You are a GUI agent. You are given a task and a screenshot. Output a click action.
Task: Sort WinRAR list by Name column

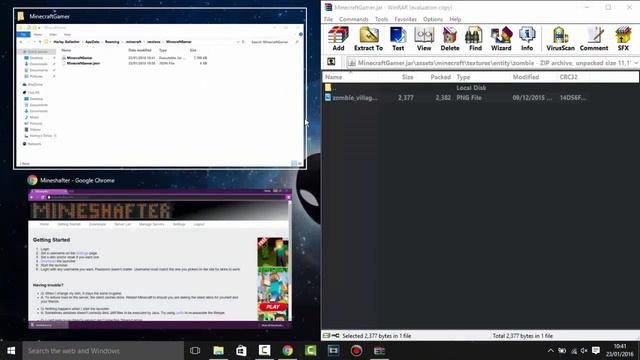(333, 77)
